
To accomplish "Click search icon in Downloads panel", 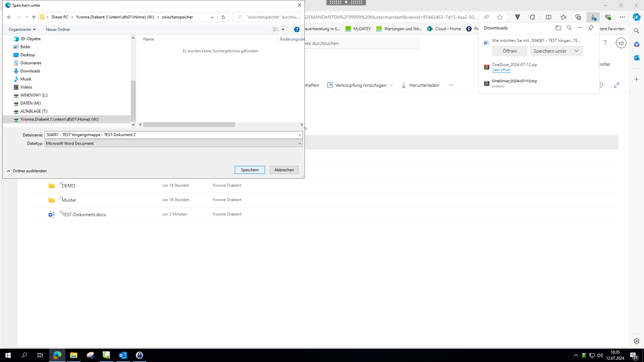I will click(569, 28).
